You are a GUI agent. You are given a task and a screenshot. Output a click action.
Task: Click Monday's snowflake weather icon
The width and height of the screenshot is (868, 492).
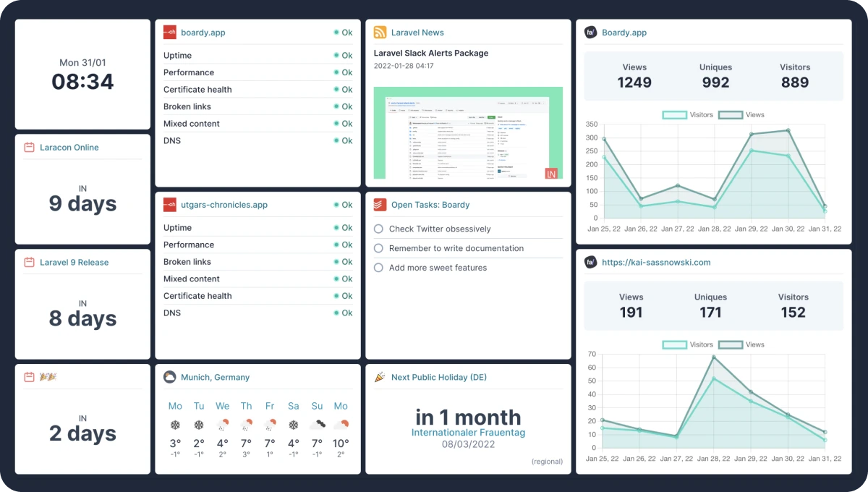coord(175,425)
